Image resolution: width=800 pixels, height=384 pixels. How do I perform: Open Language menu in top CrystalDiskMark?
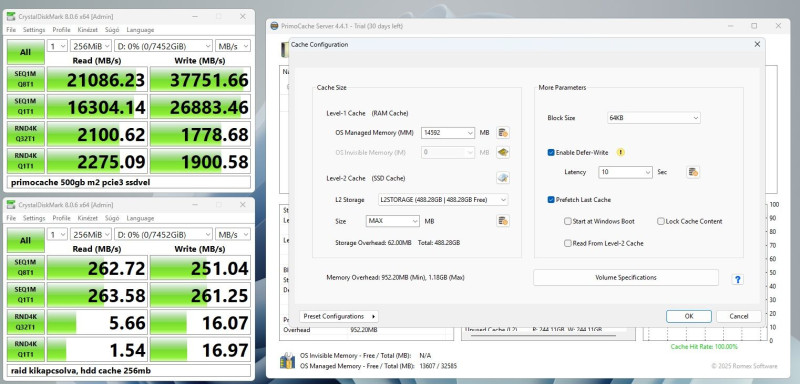point(140,30)
